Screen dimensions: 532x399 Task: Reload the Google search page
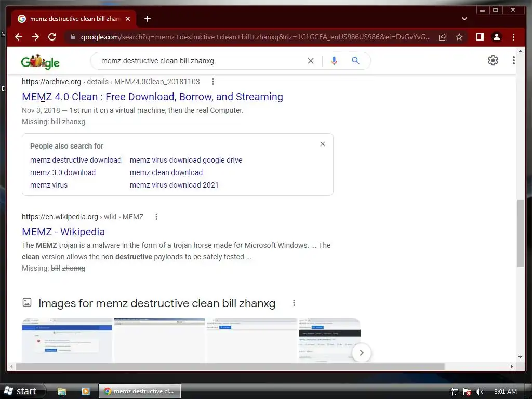pyautogui.click(x=52, y=37)
